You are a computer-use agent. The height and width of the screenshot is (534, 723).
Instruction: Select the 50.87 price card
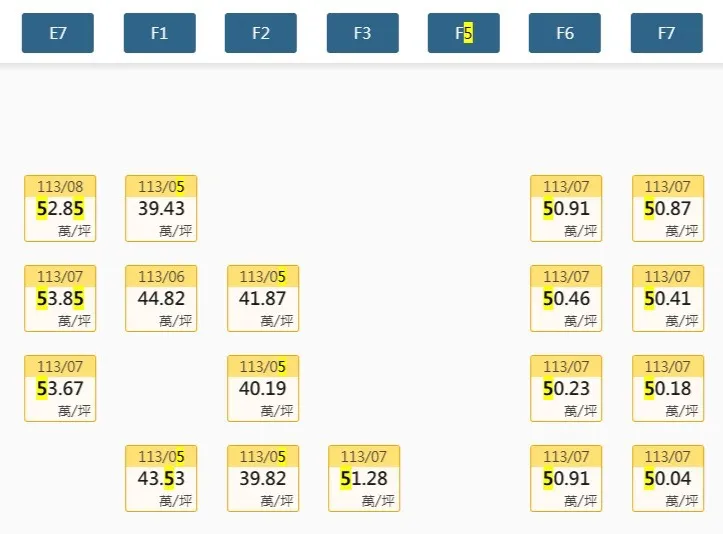point(668,208)
